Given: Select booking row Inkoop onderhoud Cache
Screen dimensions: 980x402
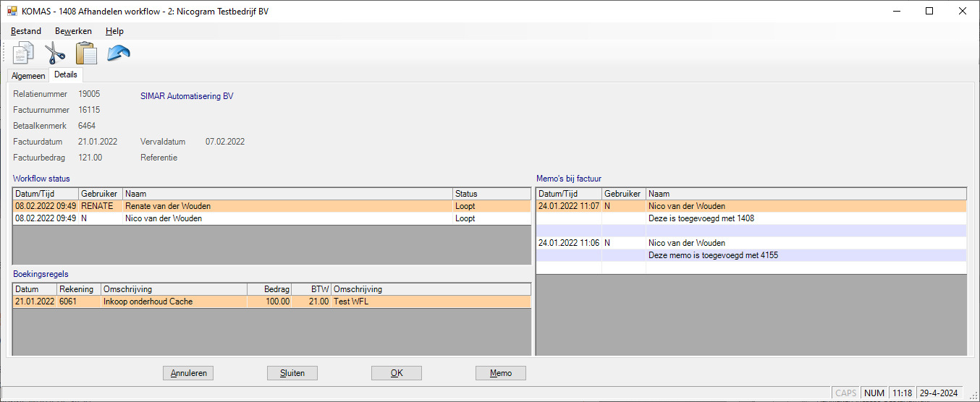Looking at the screenshot, I should [272, 301].
